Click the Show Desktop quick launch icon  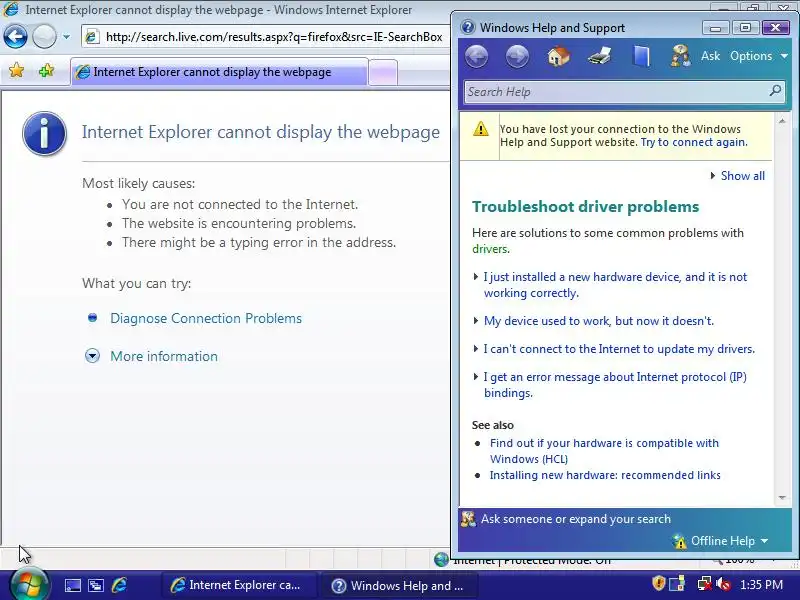click(x=72, y=585)
